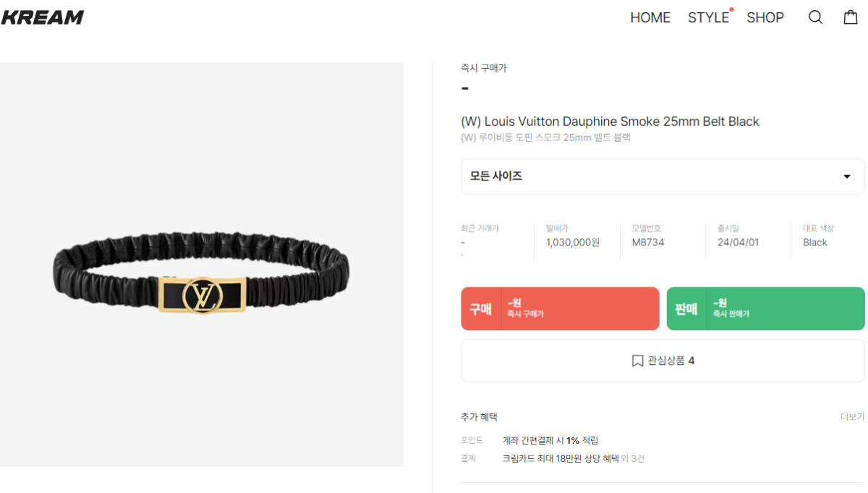Go to the HOME menu
The height and width of the screenshot is (493, 868).
650,17
